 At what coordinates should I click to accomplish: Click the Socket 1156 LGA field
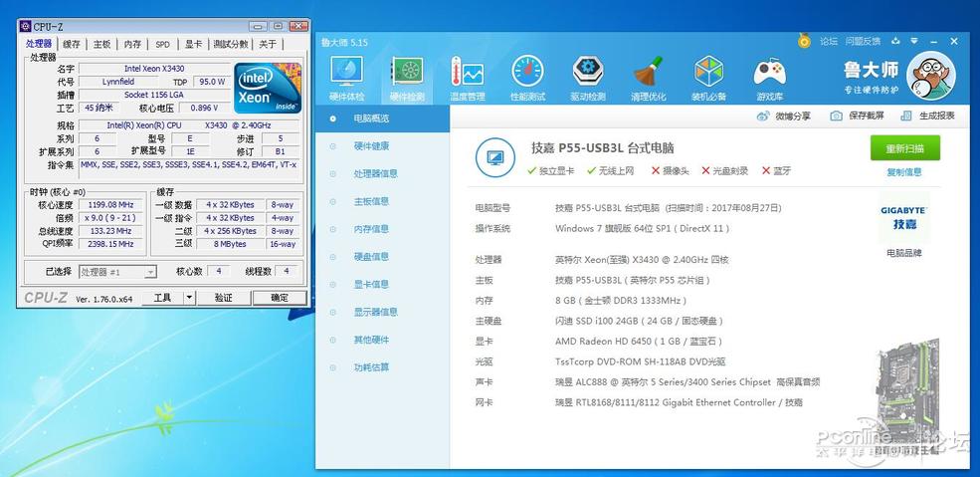154,95
